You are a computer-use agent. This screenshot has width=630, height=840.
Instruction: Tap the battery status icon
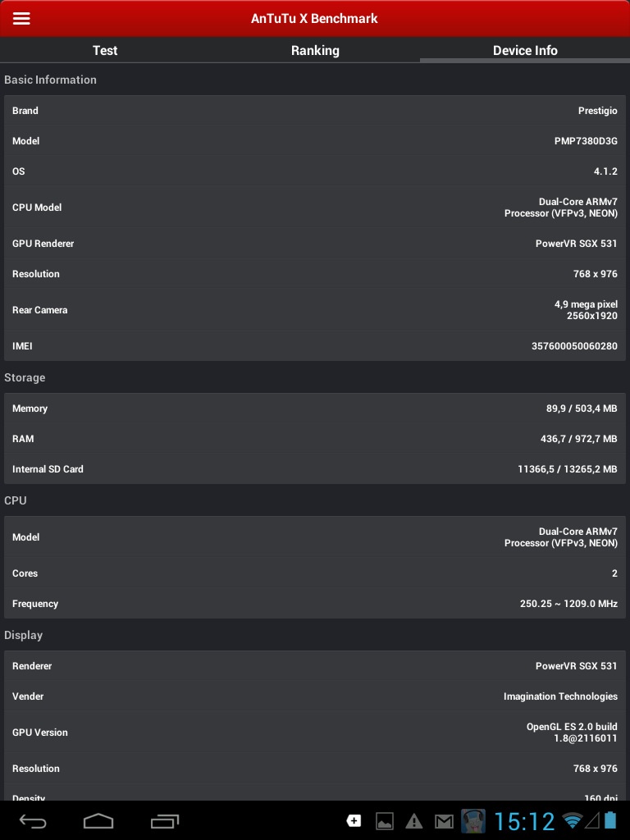click(610, 820)
